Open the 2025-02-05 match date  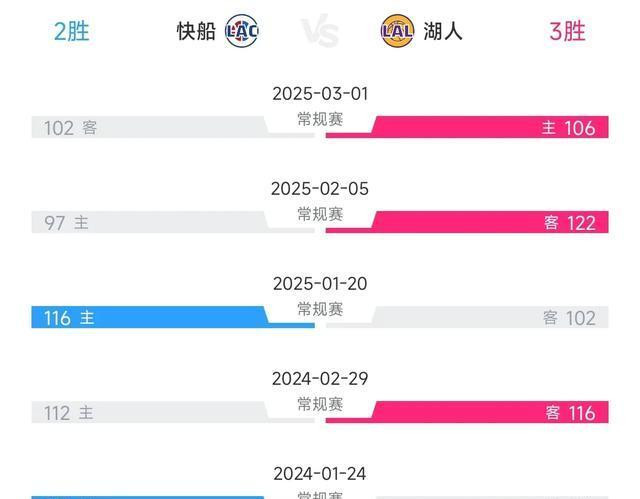coord(320,189)
